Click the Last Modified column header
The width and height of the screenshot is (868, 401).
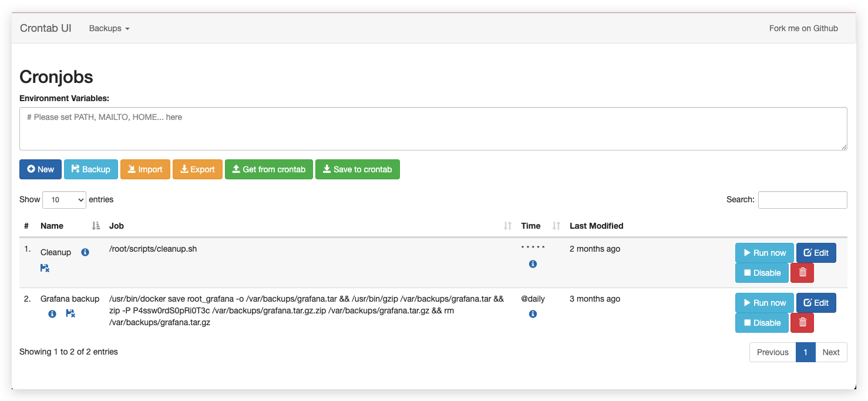(x=597, y=226)
